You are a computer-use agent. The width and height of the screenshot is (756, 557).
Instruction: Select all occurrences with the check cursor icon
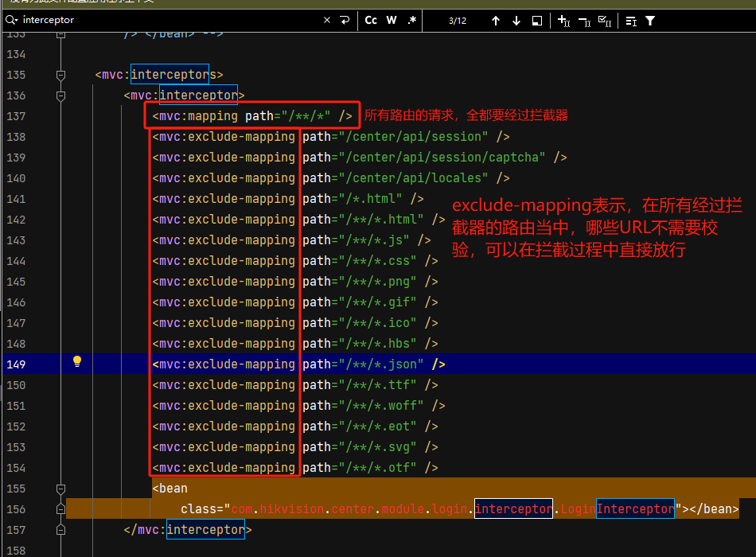click(x=605, y=21)
